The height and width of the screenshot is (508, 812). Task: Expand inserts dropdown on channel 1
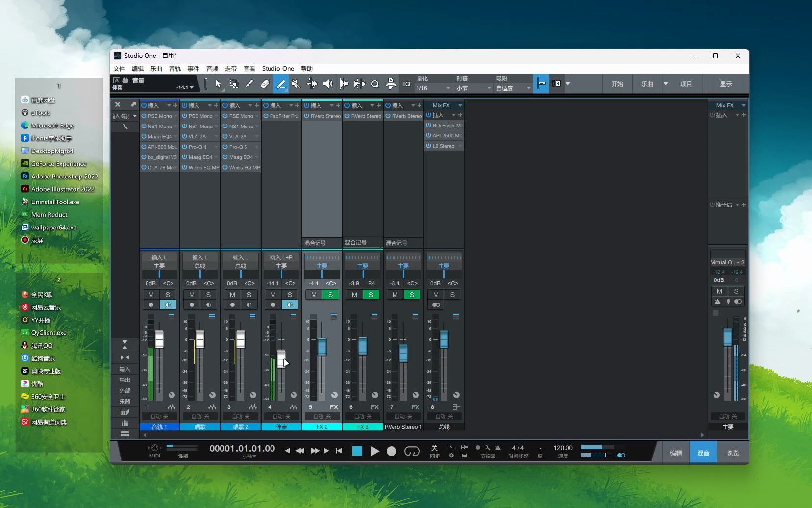pos(169,105)
